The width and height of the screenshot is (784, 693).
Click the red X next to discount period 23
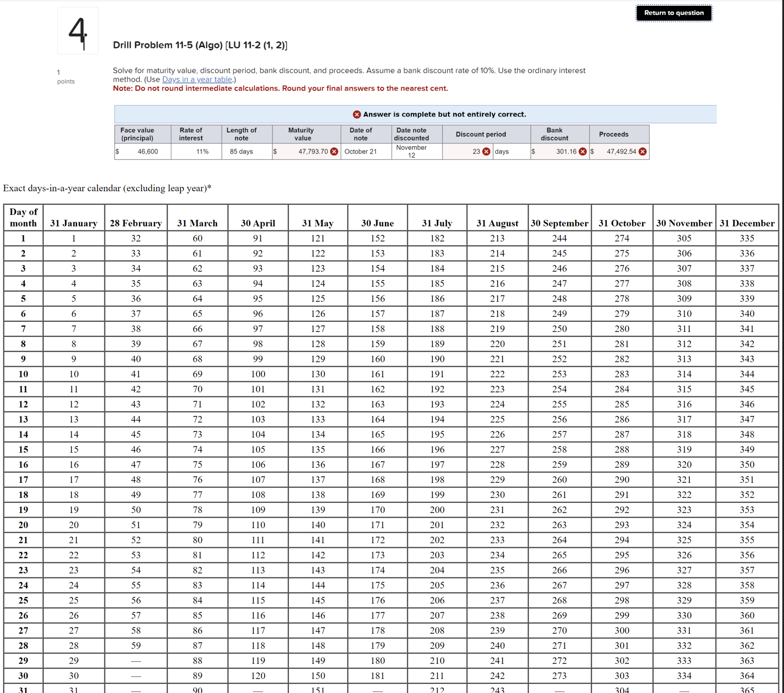[485, 151]
